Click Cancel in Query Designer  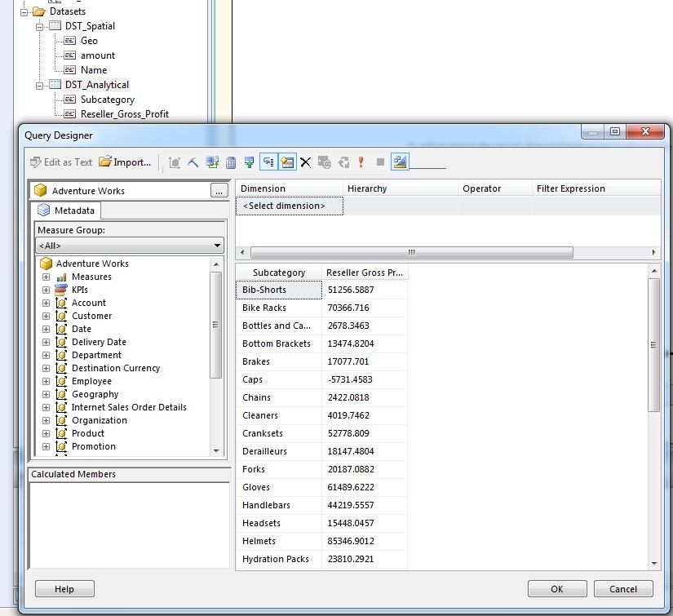(623, 589)
